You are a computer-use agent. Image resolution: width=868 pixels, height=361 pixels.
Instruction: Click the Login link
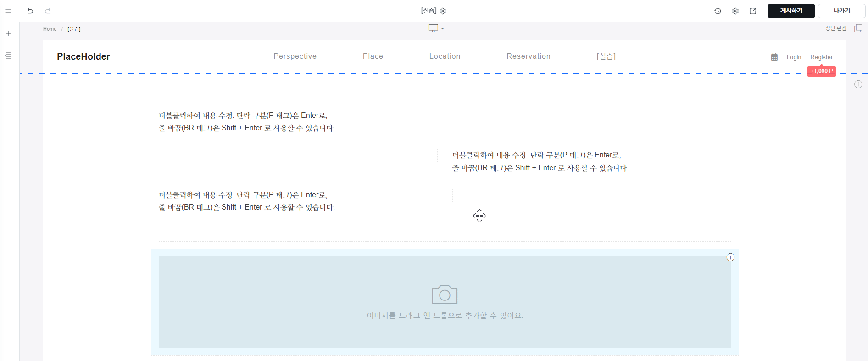(x=794, y=57)
